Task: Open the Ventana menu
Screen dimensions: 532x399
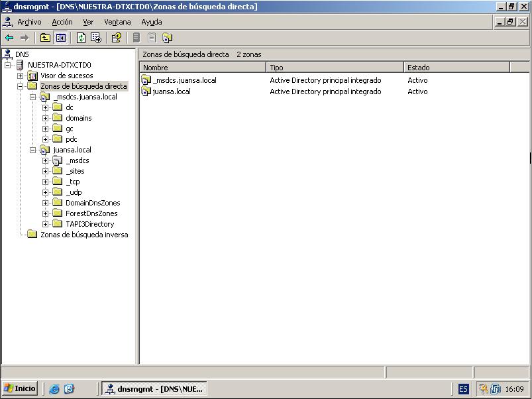Action: click(x=117, y=22)
